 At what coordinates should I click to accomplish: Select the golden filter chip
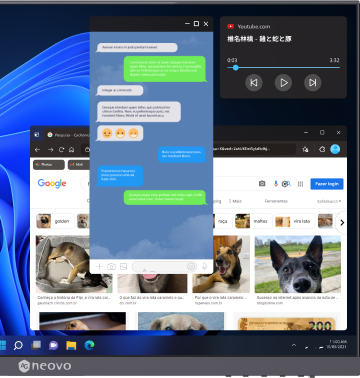(x=55, y=221)
